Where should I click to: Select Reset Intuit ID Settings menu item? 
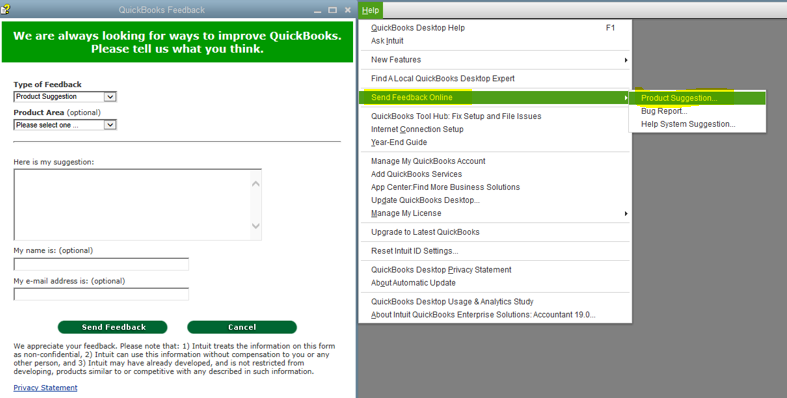495,251
